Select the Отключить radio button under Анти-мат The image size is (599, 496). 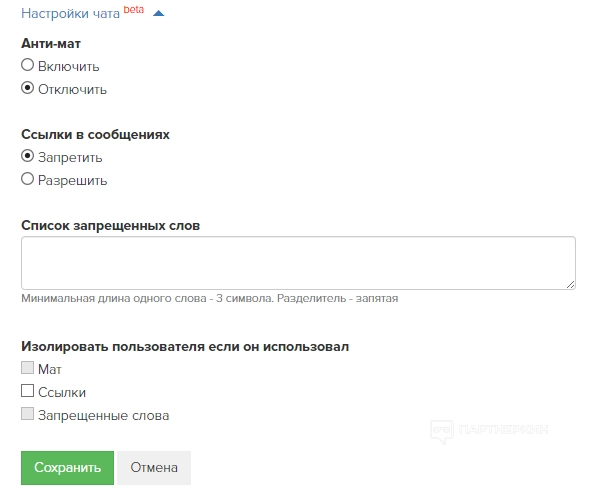[28, 88]
